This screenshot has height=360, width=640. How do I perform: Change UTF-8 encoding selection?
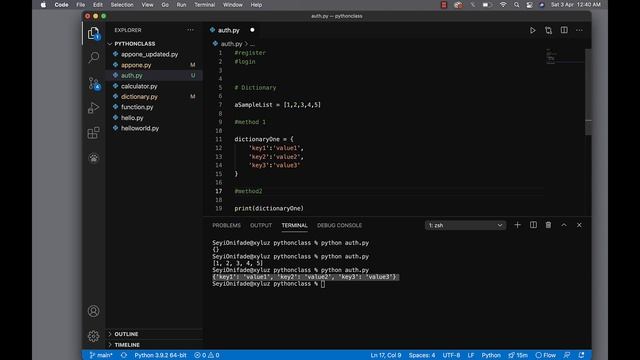coord(451,355)
